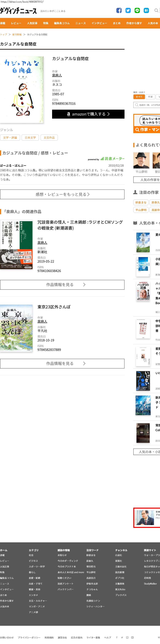
Task: Click the Hatena Bookmark B! icon
Action: pyautogui.click(x=146, y=10)
